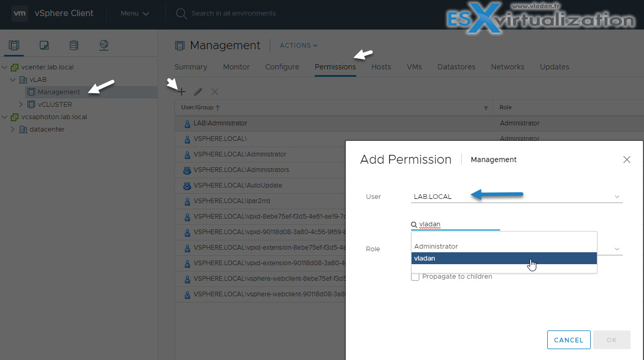Switch to the Datastores tab
644x360 pixels.
(456, 67)
